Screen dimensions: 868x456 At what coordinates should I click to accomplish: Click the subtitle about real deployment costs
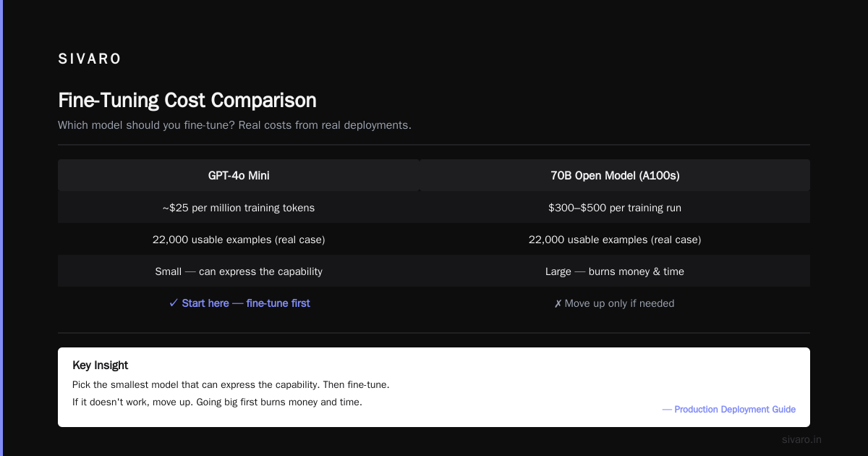(x=234, y=125)
